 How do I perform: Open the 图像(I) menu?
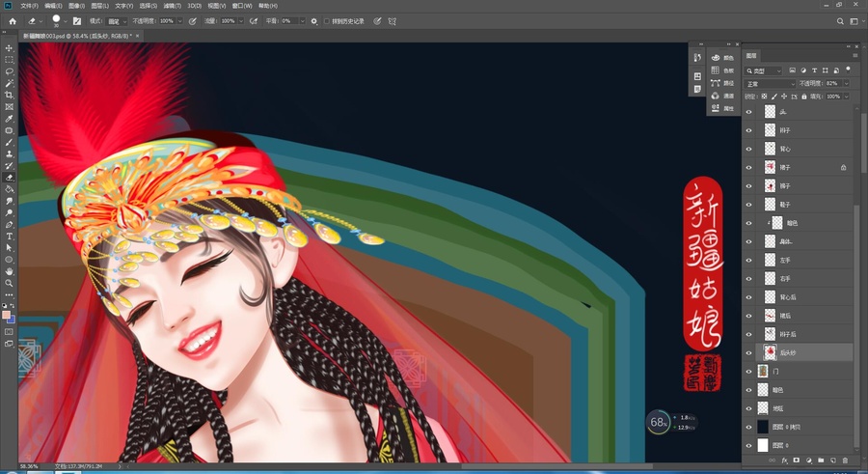tap(76, 6)
